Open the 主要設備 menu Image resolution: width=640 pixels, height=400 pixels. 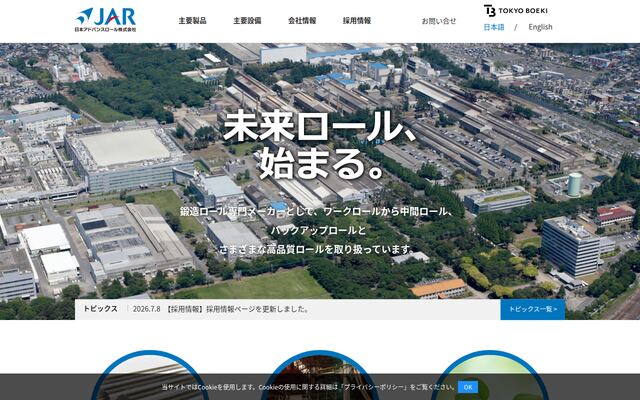point(247,20)
